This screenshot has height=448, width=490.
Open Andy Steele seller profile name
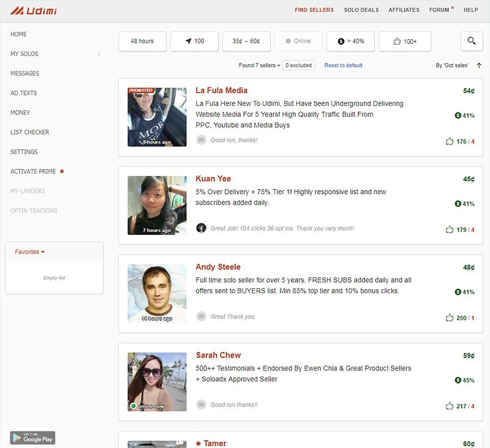(218, 267)
